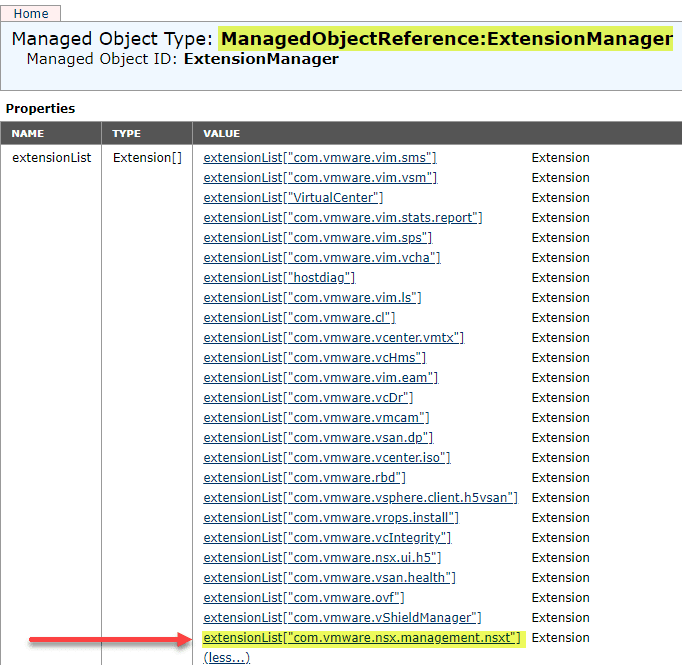Image resolution: width=682 pixels, height=665 pixels.
Task: Open extensionList VirtualCenter link
Action: coord(293,197)
